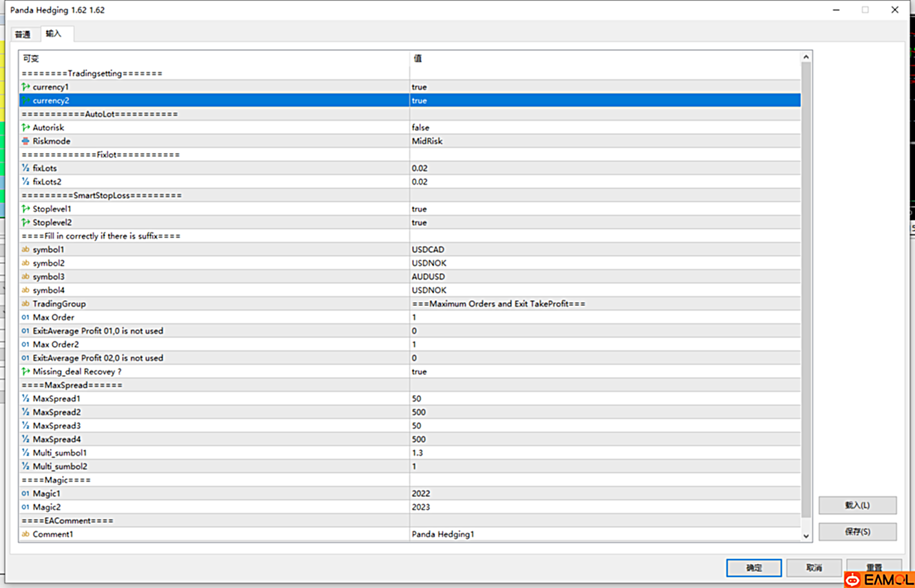Click the symbol3 string type icon
Viewport: 915px width, 588px height.
tap(26, 276)
